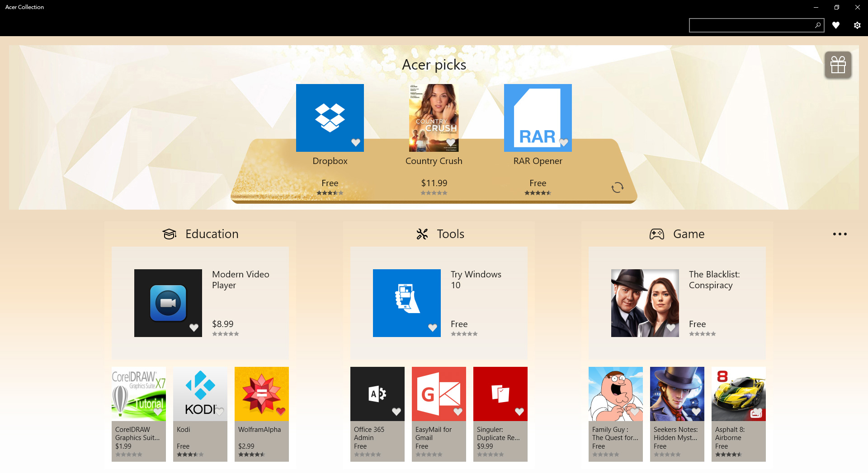
Task: Open Seekers Notes: Hidden Mystery icon
Action: (677, 394)
